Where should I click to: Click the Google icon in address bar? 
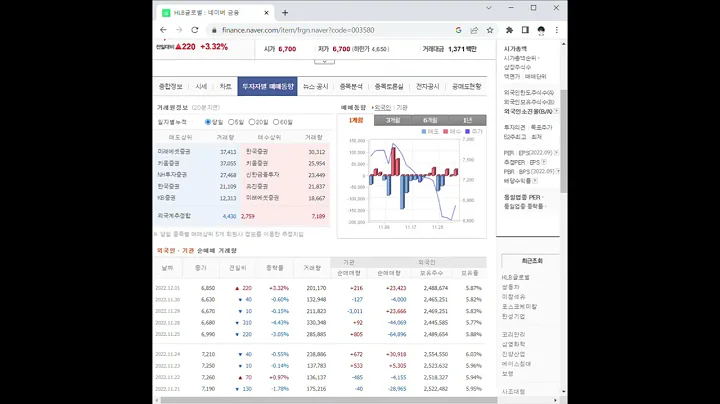pos(458,30)
